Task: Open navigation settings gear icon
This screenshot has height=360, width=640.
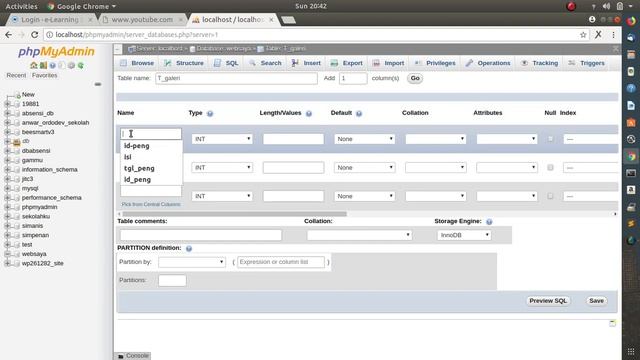Action: [71, 65]
